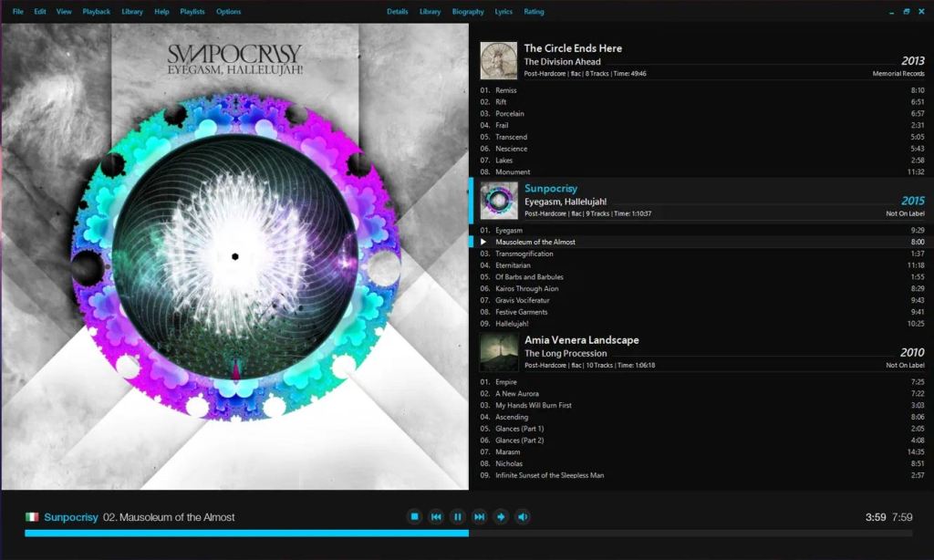The height and width of the screenshot is (560, 934).
Task: Switch to the Lyrics tab
Action: [503, 12]
